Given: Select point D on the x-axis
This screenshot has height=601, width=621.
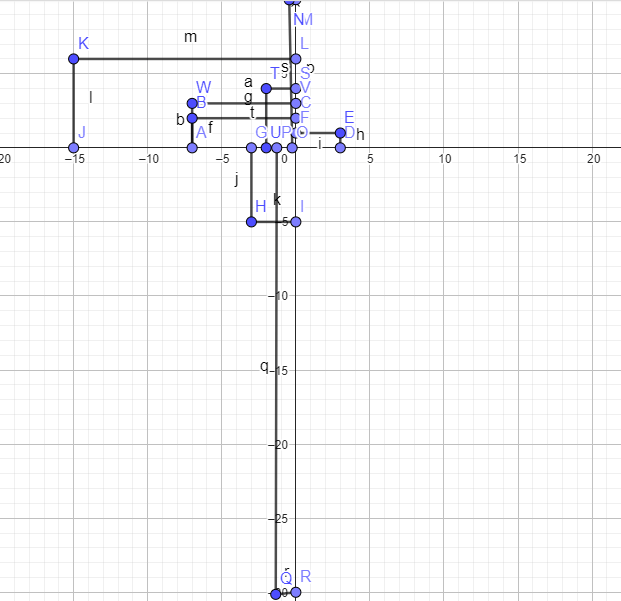Looking at the screenshot, I should tap(340, 148).
